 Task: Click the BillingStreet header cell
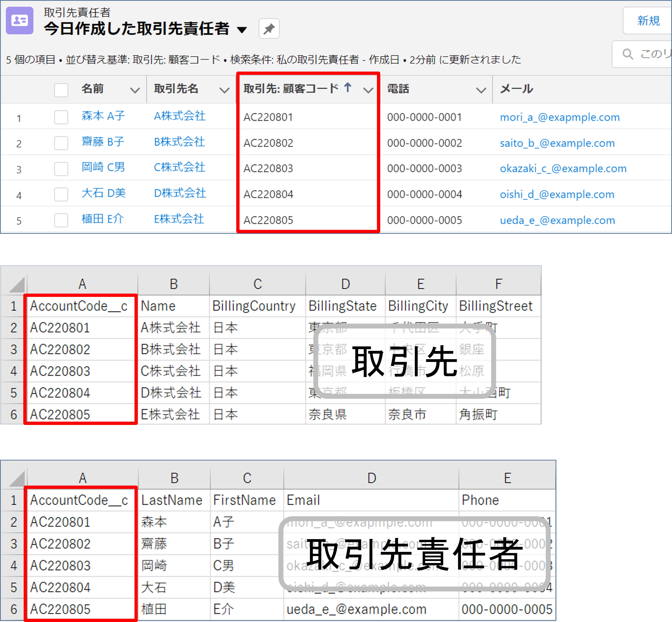click(x=499, y=306)
